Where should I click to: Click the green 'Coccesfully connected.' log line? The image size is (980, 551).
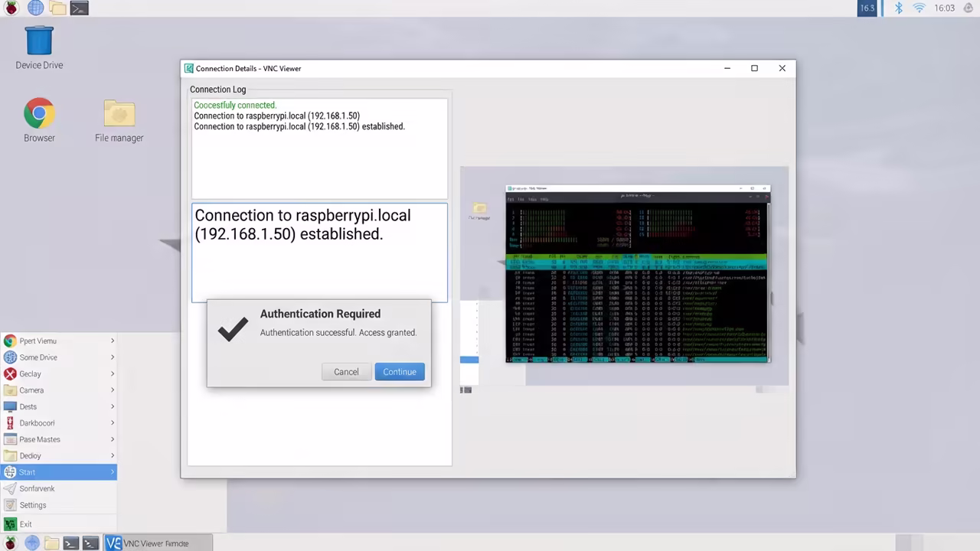[x=235, y=105]
